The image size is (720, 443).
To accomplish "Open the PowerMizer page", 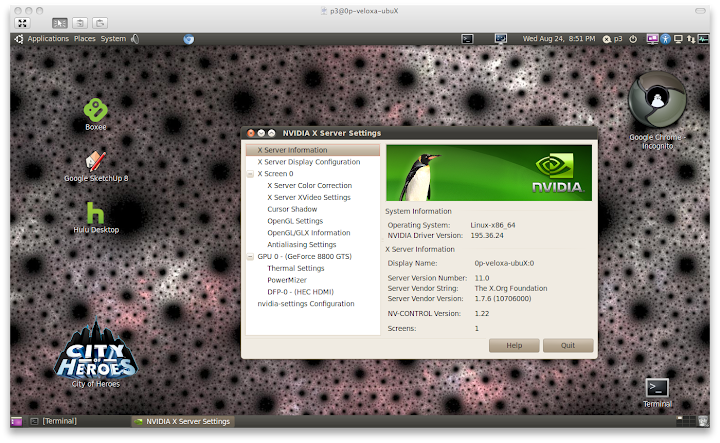I will tap(287, 280).
